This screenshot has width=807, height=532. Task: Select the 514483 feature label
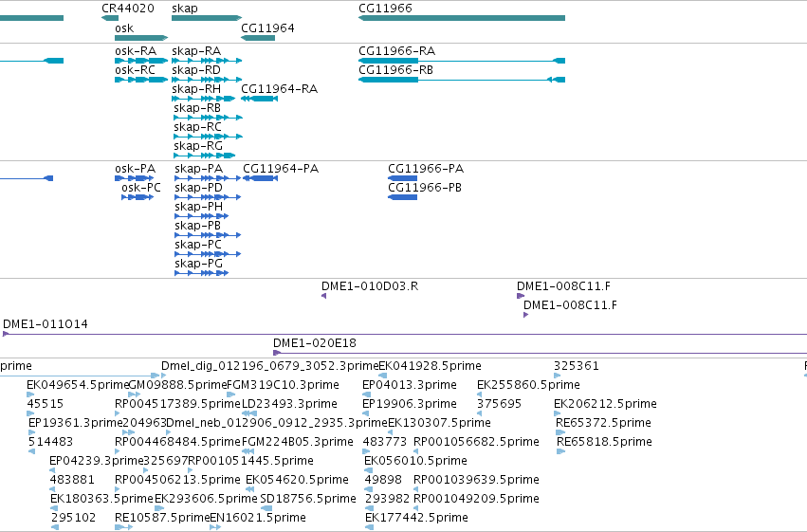[x=50, y=443]
